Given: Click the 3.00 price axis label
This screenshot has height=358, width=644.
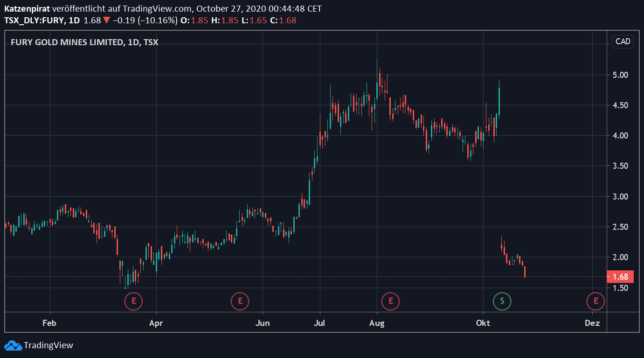Looking at the screenshot, I should 620,197.
